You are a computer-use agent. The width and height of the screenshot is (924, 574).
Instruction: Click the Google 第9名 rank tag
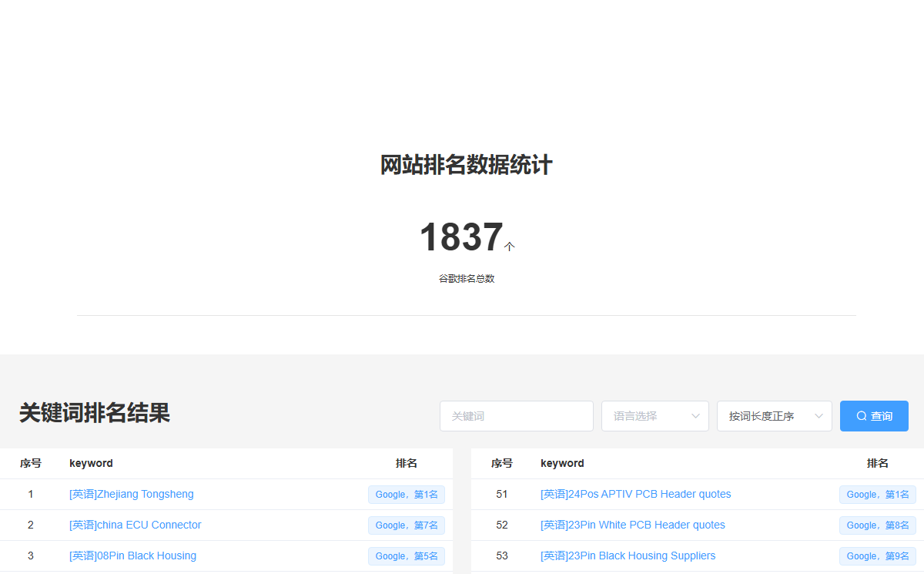click(x=878, y=556)
